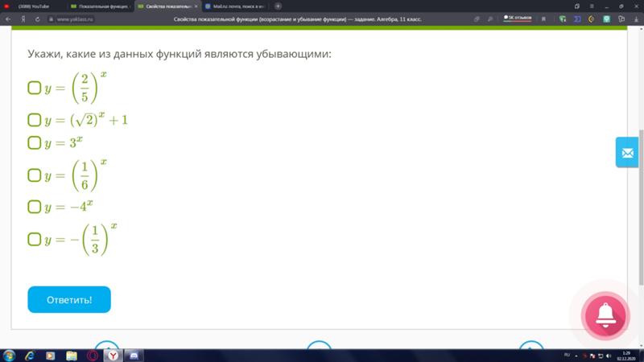This screenshot has height=362, width=644.
Task: Open the Windows Start menu
Action: (9, 356)
